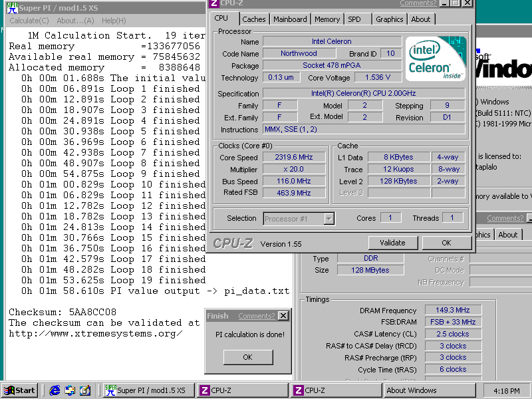The height and width of the screenshot is (399, 532).
Task: Click the Revision value D1
Action: tap(447, 118)
